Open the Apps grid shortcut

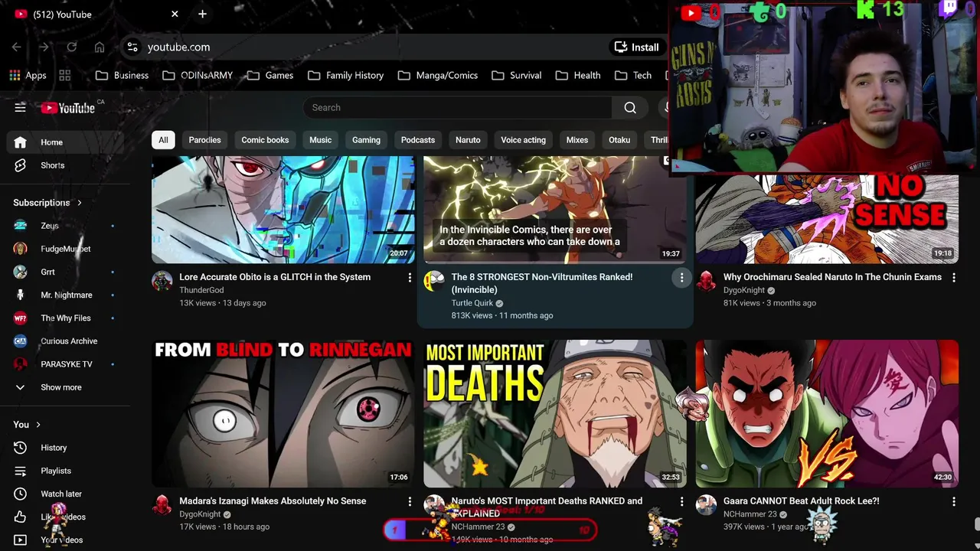point(28,75)
